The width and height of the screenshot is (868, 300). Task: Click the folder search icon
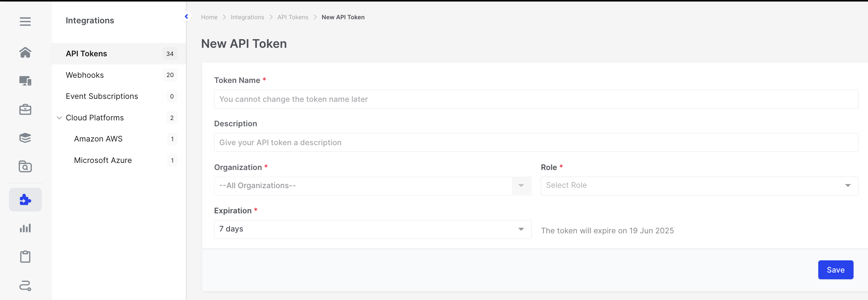click(25, 167)
